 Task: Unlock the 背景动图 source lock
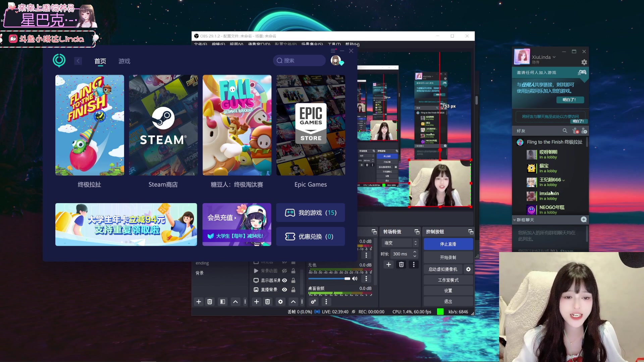point(293,271)
